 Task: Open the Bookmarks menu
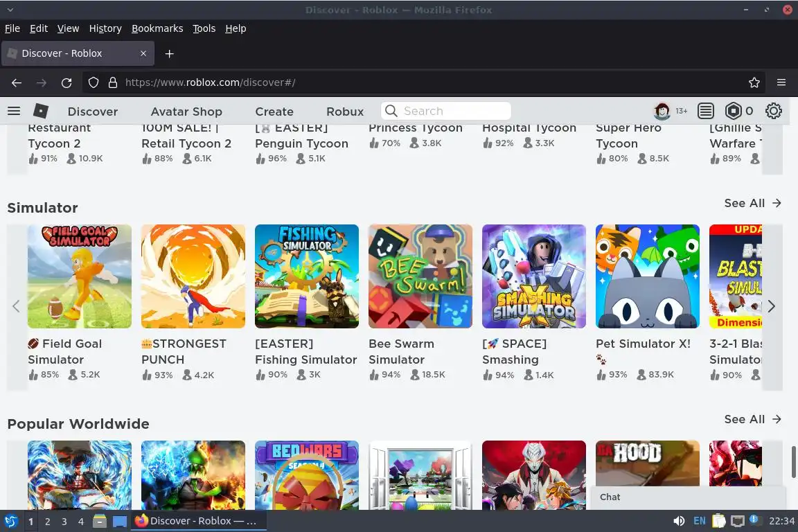157,28
